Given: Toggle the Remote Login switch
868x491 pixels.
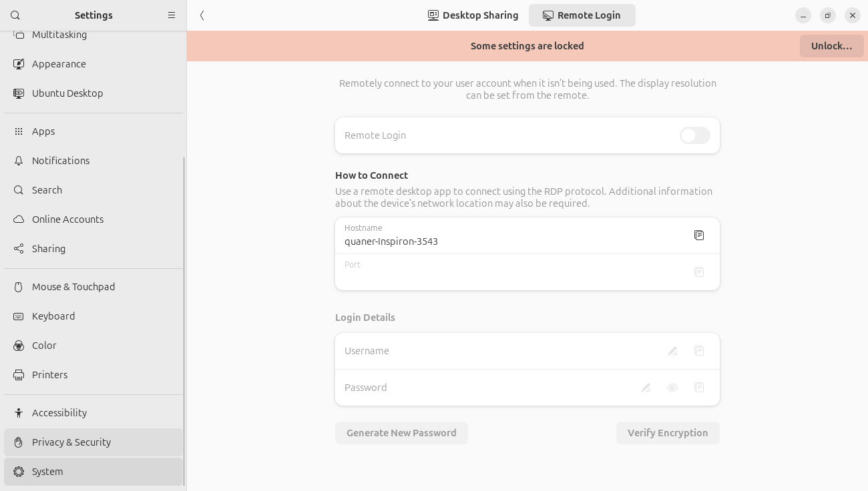Looking at the screenshot, I should tap(694, 135).
